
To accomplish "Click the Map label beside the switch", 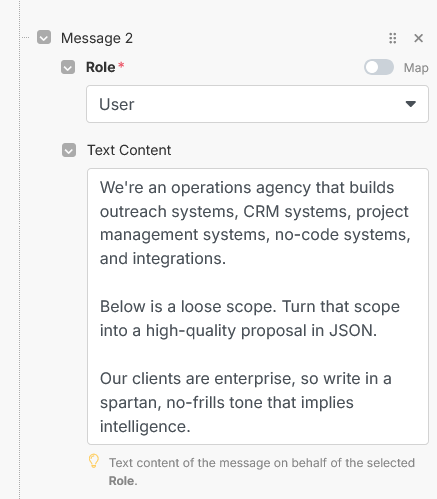I will (x=416, y=68).
